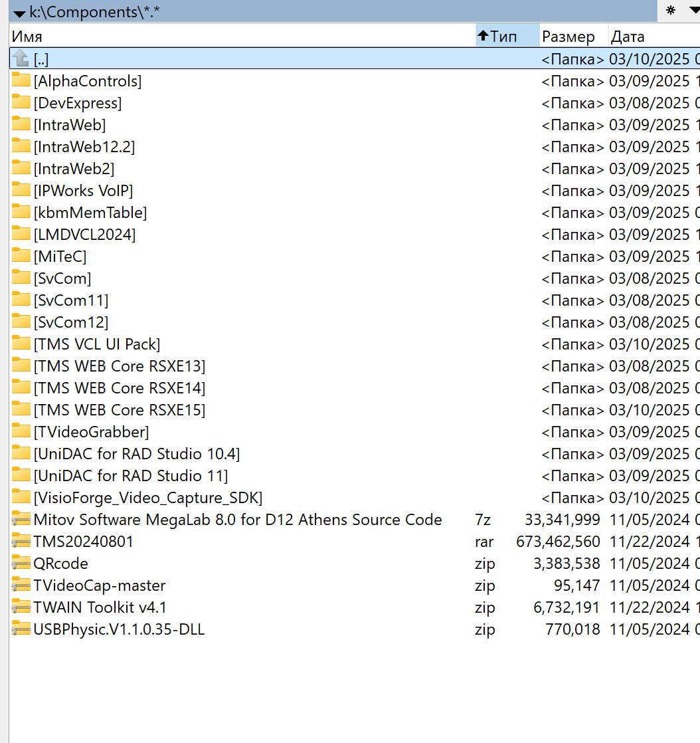Click the size value 6,732,191

[567, 607]
